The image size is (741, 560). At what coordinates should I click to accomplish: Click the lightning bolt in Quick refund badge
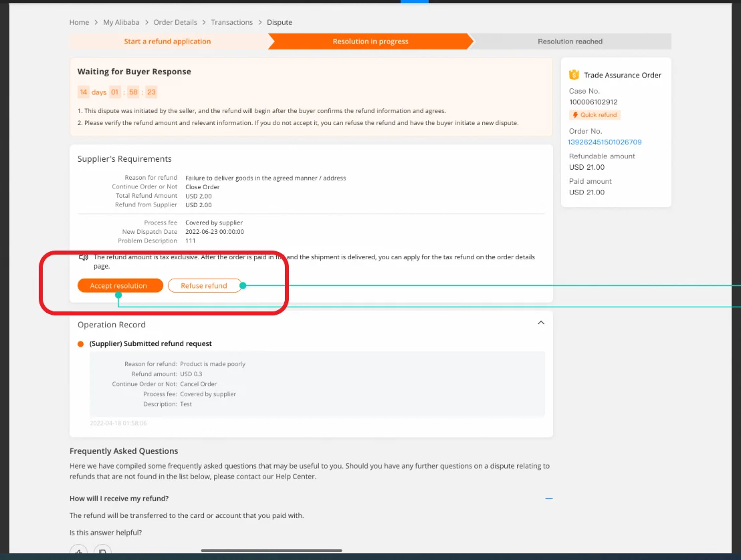click(575, 115)
